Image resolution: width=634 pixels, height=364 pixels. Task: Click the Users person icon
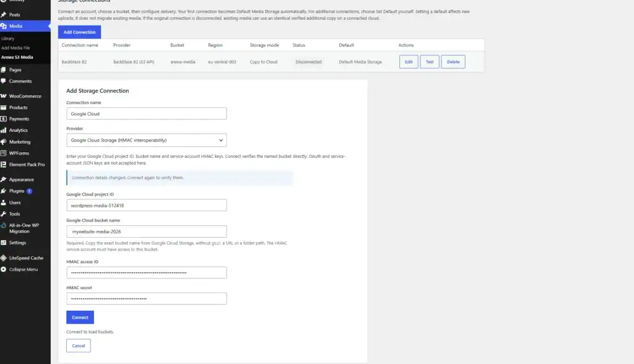point(4,202)
